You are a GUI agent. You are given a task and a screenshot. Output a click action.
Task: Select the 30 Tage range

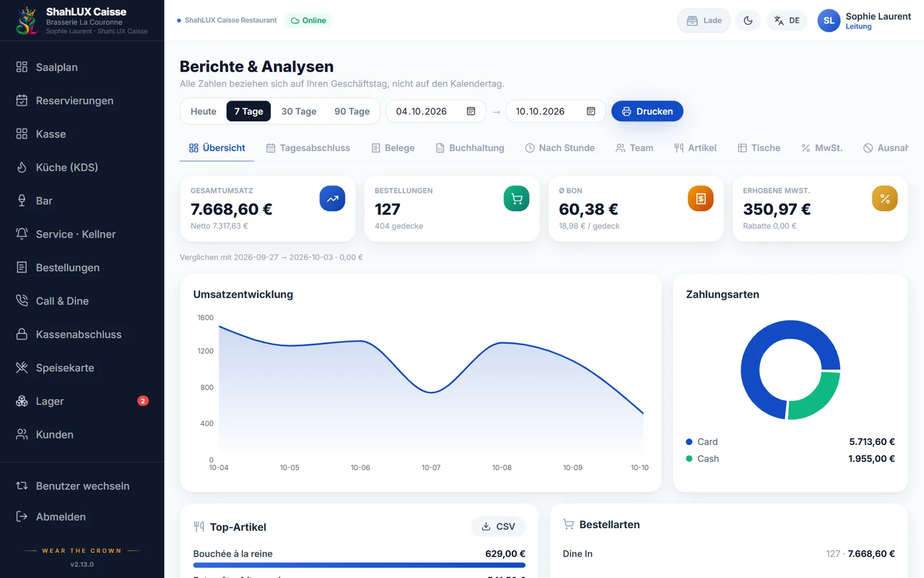(299, 111)
